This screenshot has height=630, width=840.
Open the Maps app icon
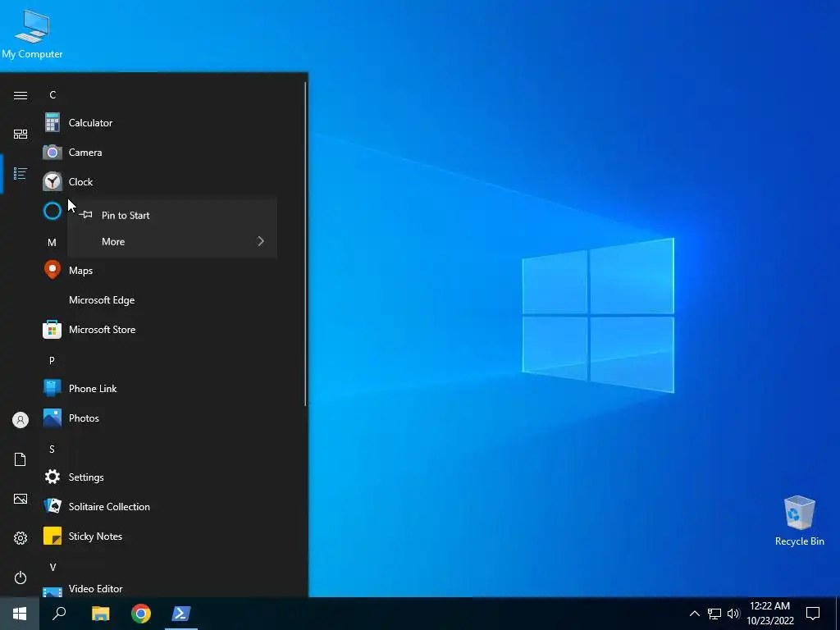coord(52,270)
